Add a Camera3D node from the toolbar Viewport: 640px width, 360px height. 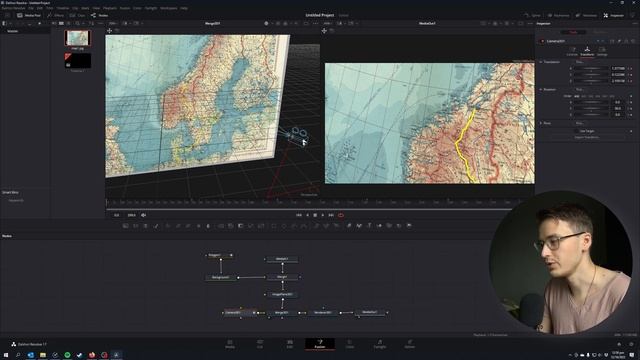click(x=389, y=226)
